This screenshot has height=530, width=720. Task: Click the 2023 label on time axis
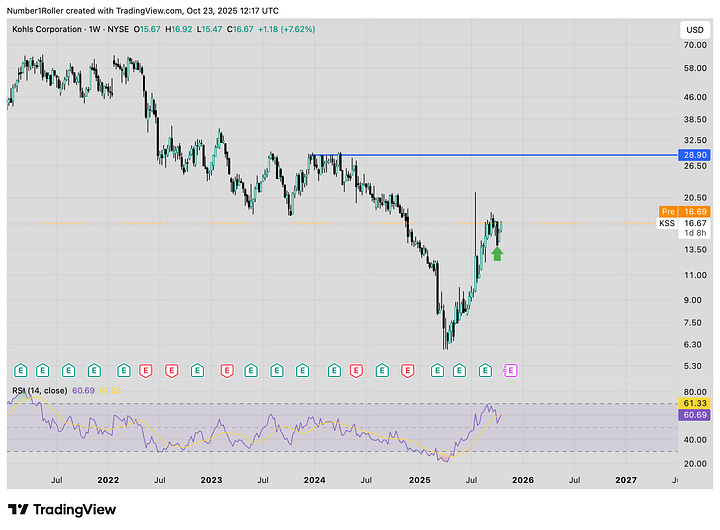click(x=211, y=480)
